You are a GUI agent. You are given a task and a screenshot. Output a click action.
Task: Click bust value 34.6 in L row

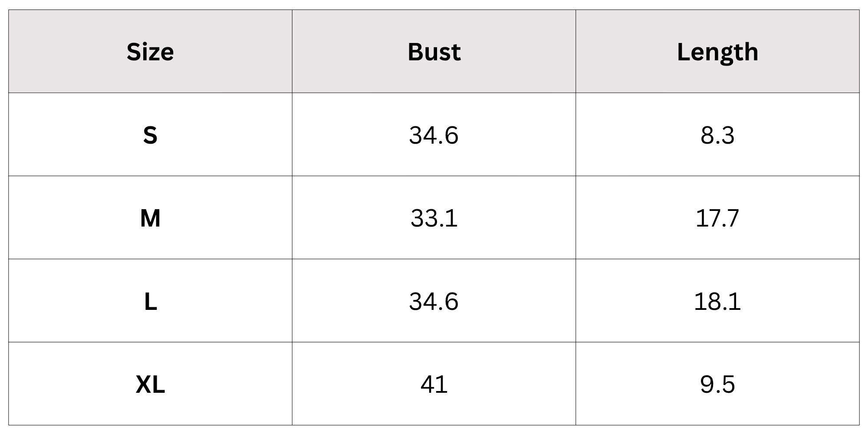pyautogui.click(x=434, y=301)
